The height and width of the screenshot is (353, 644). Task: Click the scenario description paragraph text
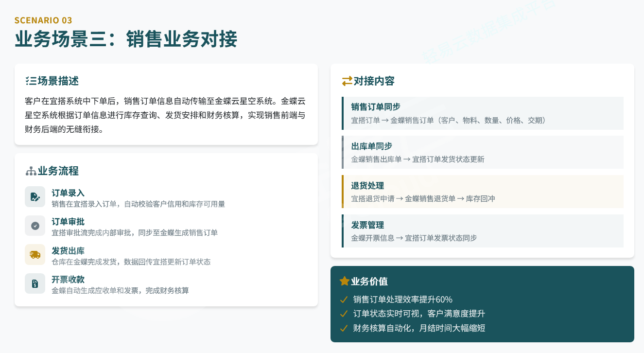click(165, 115)
